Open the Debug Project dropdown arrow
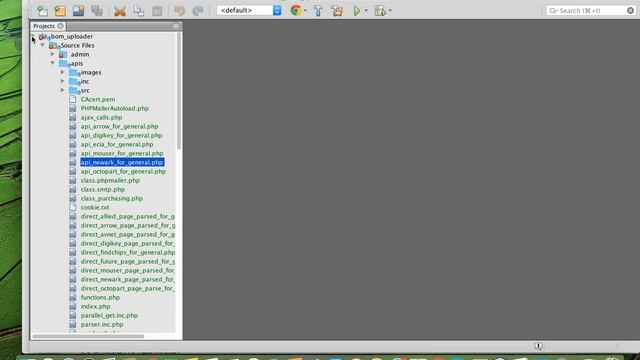The height and width of the screenshot is (360, 640). (390, 11)
